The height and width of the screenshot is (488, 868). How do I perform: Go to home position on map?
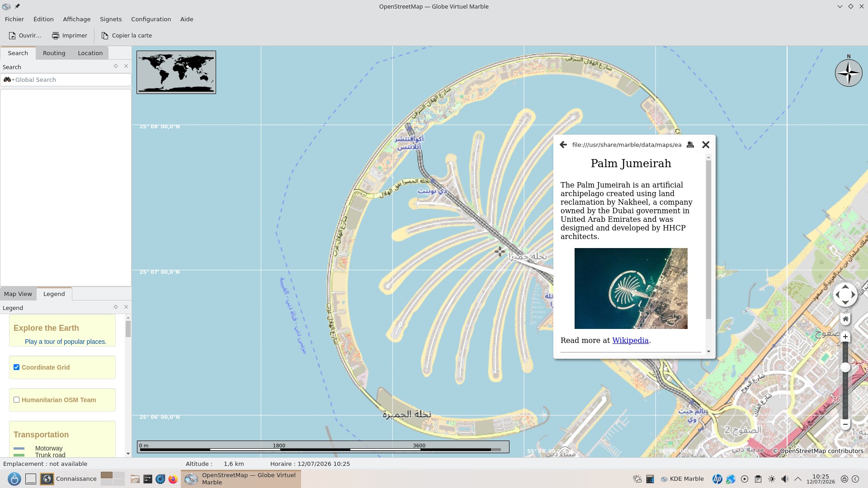[x=845, y=319]
